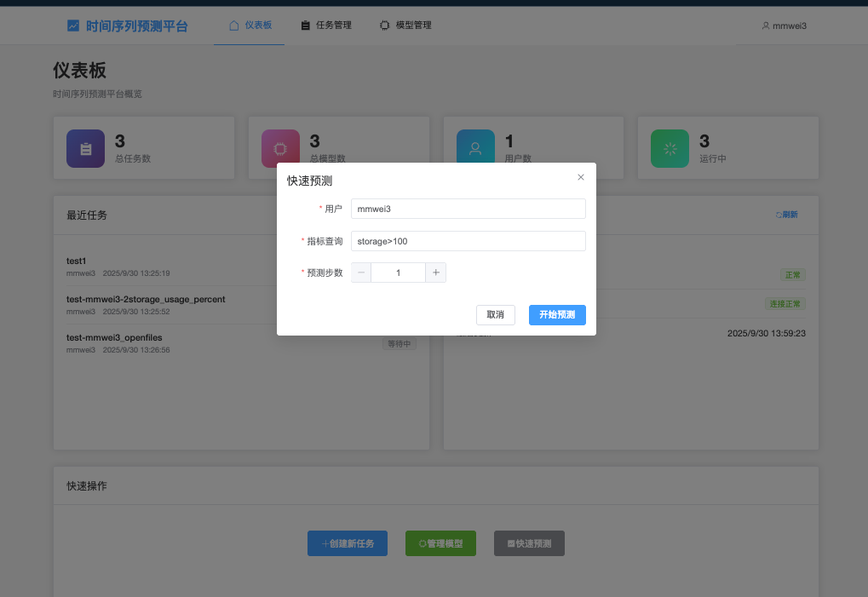This screenshot has width=868, height=597.
Task: Close the 快速预测 dialog with X
Action: coord(581,177)
